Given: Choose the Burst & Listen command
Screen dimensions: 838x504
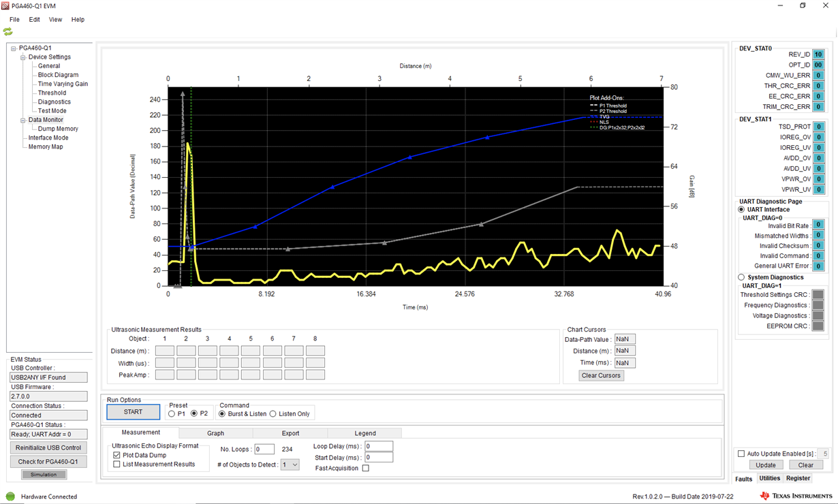Looking at the screenshot, I should (x=222, y=414).
